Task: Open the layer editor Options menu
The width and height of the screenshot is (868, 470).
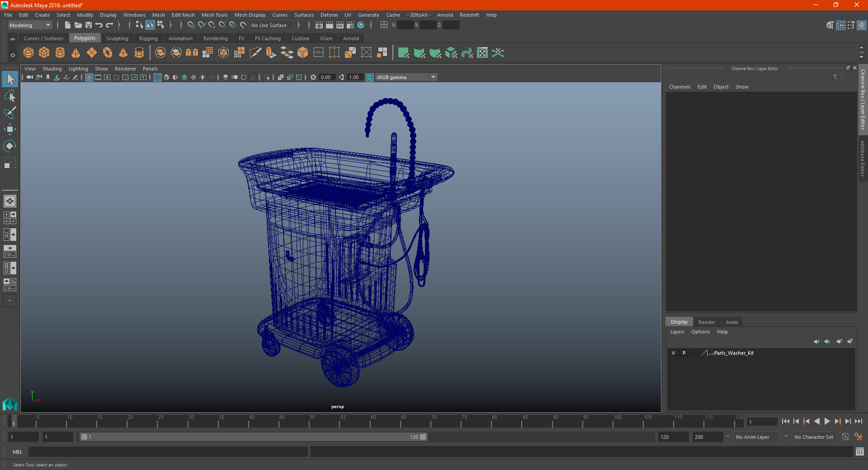Action: [700, 332]
